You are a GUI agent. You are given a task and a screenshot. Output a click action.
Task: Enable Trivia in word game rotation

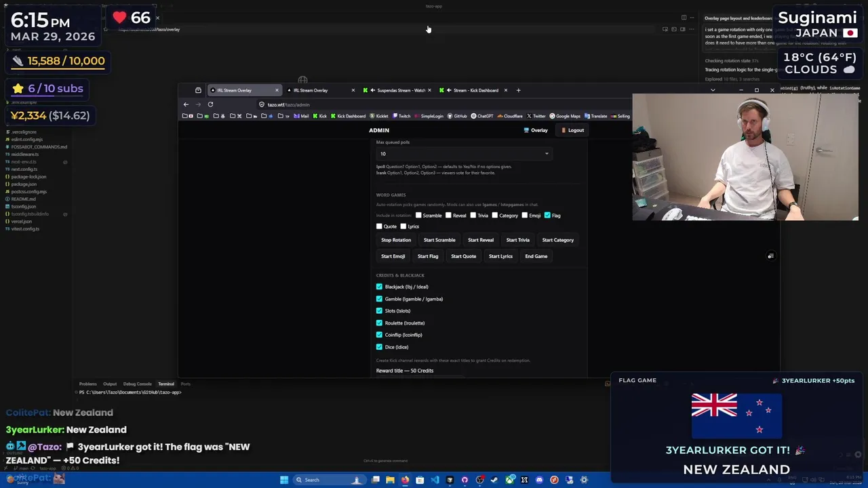click(473, 216)
